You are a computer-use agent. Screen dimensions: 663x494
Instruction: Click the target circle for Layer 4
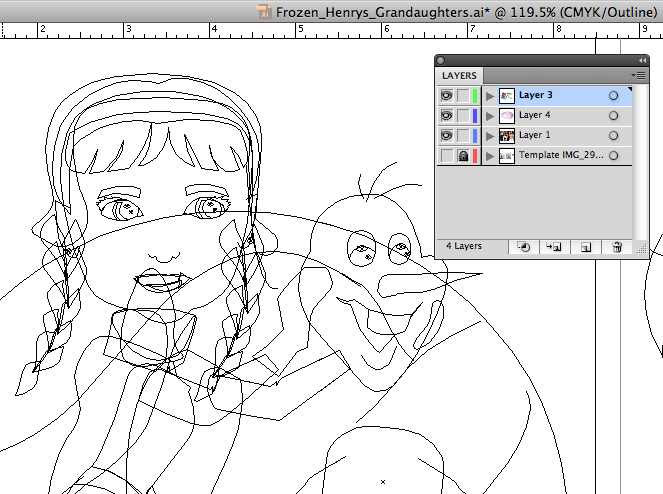[x=613, y=116]
